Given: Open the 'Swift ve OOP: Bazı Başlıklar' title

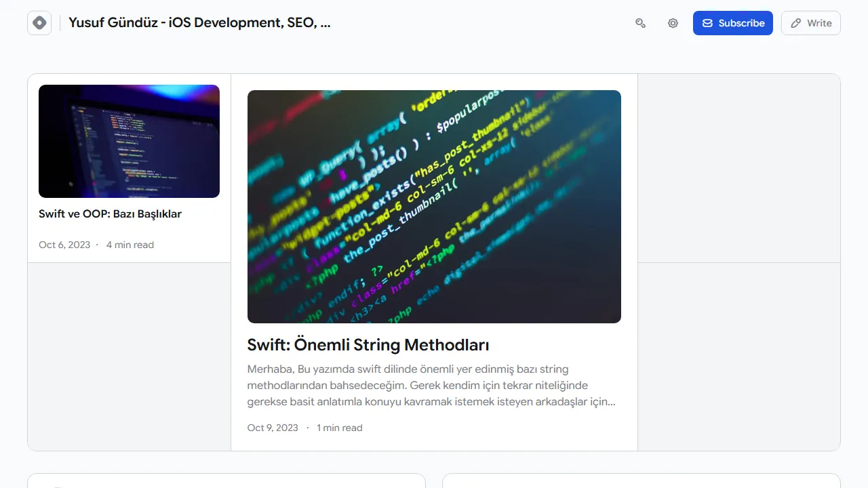Looking at the screenshot, I should [x=110, y=214].
